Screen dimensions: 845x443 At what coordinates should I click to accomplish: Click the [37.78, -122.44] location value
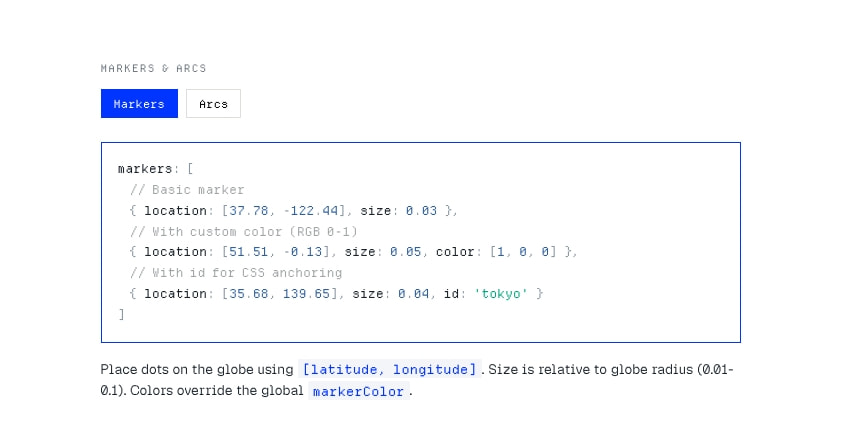(x=283, y=211)
